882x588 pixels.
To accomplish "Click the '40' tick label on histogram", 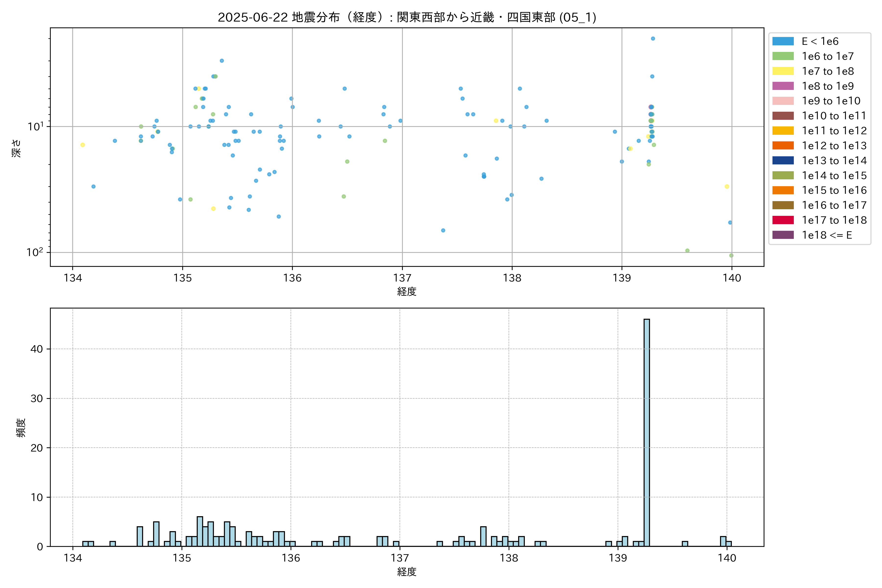I will coord(37,349).
